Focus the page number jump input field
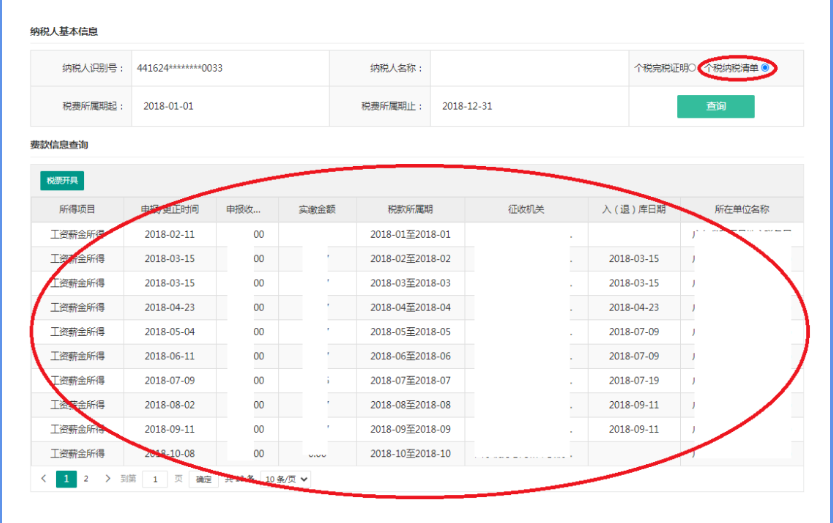The width and height of the screenshot is (833, 523). tap(155, 479)
